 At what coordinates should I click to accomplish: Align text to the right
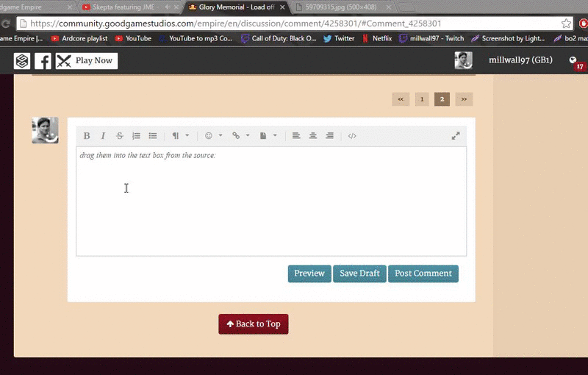point(329,136)
